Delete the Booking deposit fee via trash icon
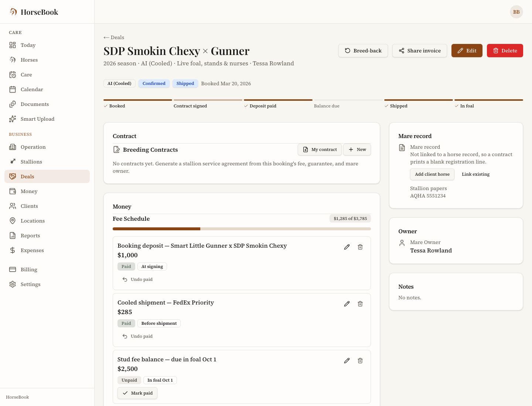Image resolution: width=532 pixels, height=406 pixels. pyautogui.click(x=360, y=247)
